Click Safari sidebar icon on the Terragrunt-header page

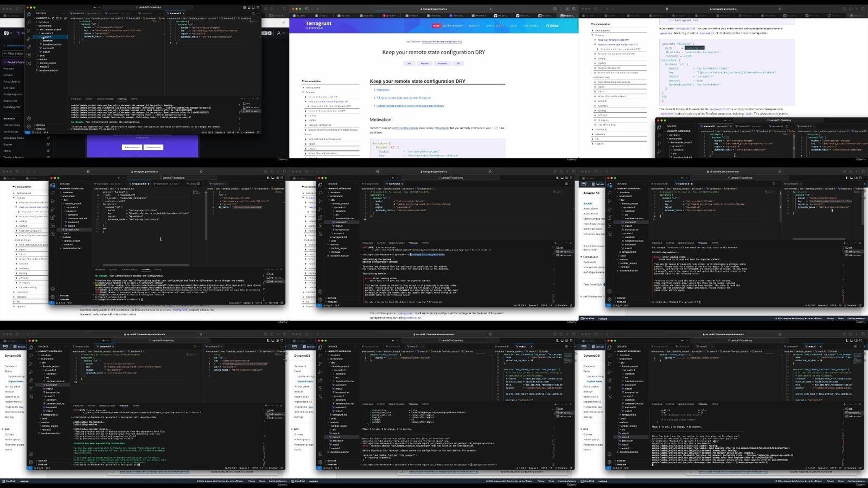click(x=307, y=9)
